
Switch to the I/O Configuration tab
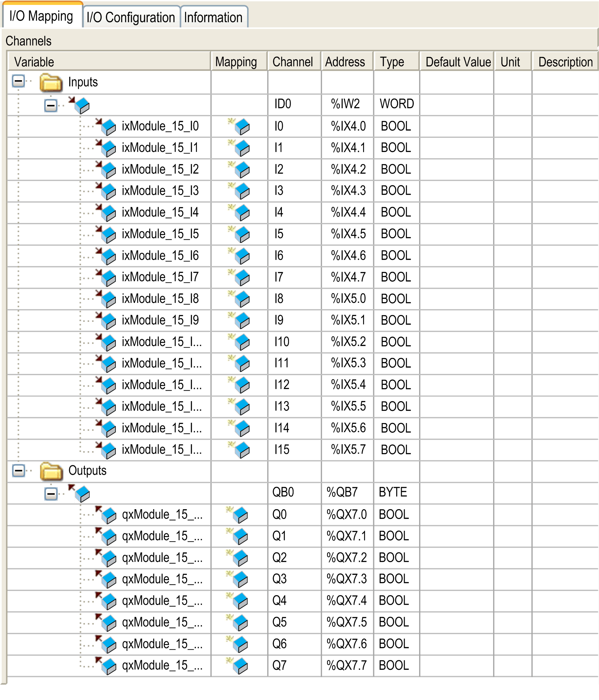coord(131,17)
